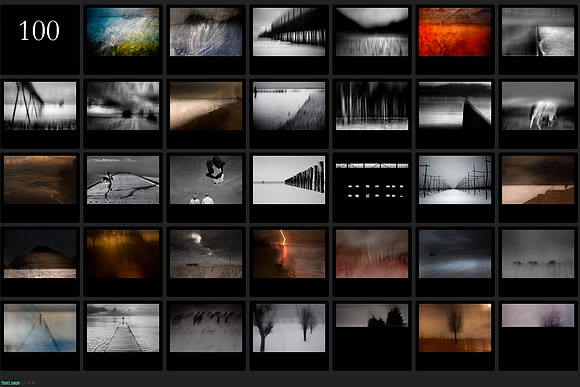
Task: View the grey textured jetty photo in top row
Action: (538, 32)
